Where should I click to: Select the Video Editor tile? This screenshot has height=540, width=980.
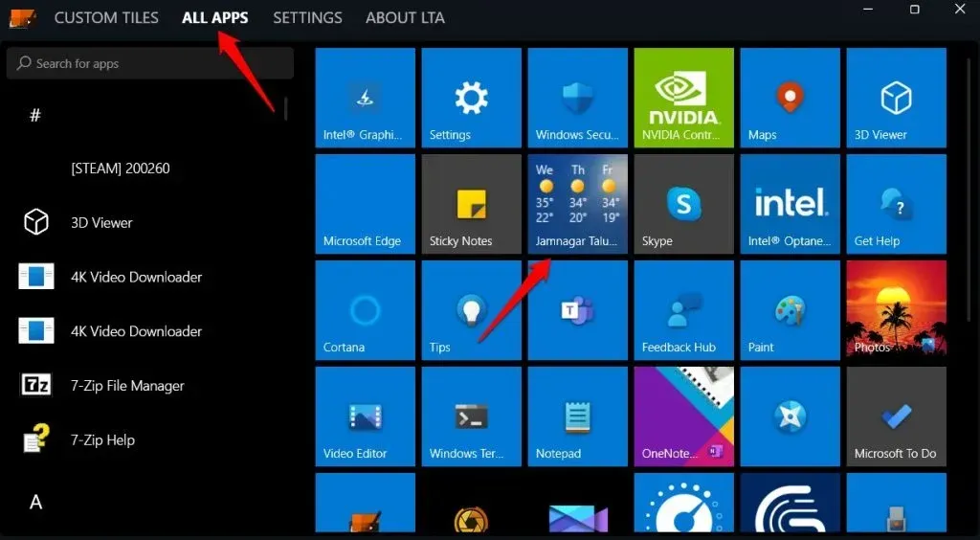365,416
